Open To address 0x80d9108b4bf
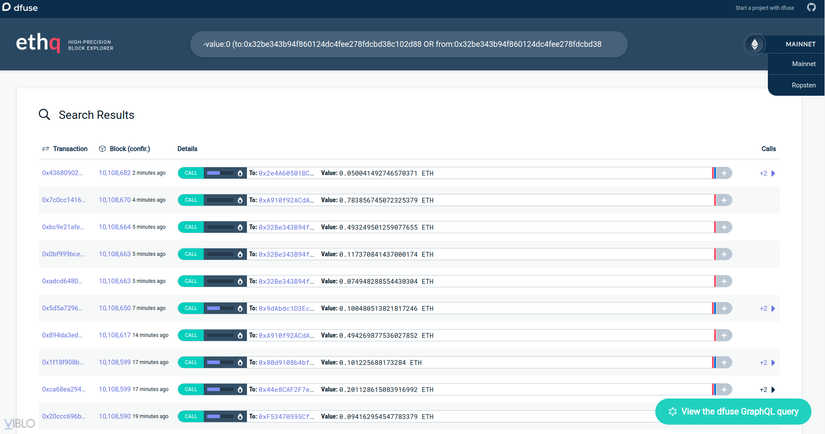The height and width of the screenshot is (434, 825). pyautogui.click(x=286, y=362)
